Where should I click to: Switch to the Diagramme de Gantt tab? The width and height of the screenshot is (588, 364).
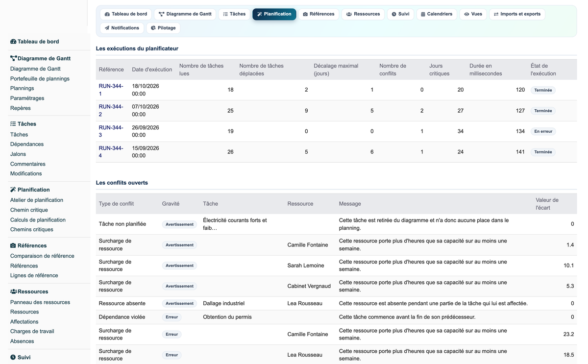point(185,14)
